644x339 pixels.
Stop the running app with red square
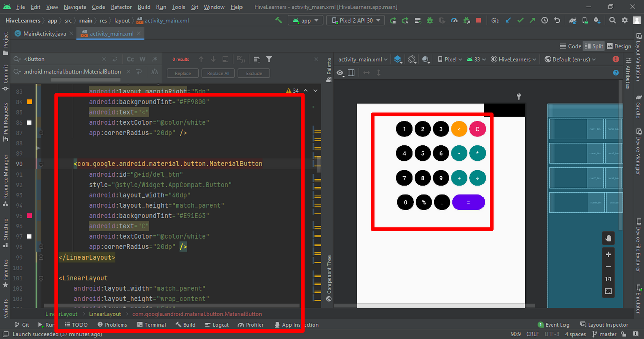click(479, 21)
